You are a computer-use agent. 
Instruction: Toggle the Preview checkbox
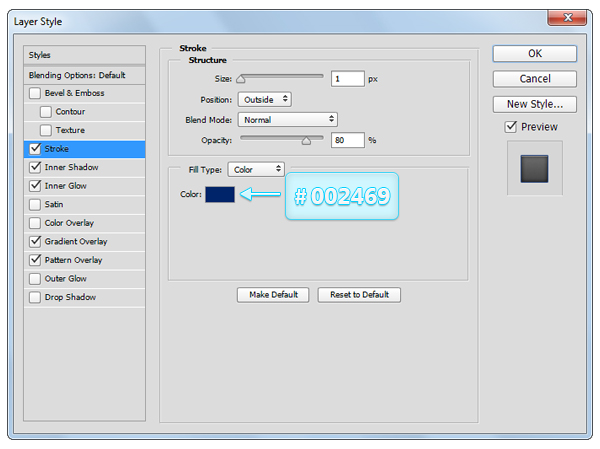click(x=511, y=127)
